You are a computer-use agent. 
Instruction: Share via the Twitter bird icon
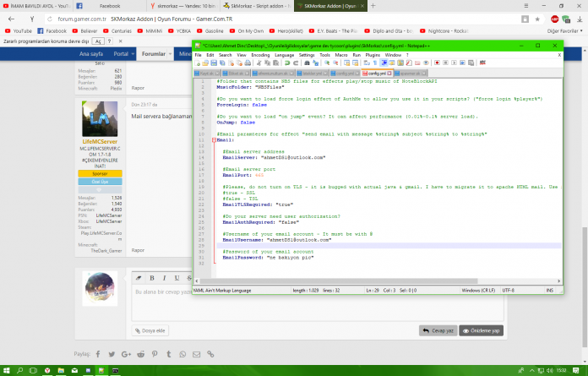coord(112,354)
